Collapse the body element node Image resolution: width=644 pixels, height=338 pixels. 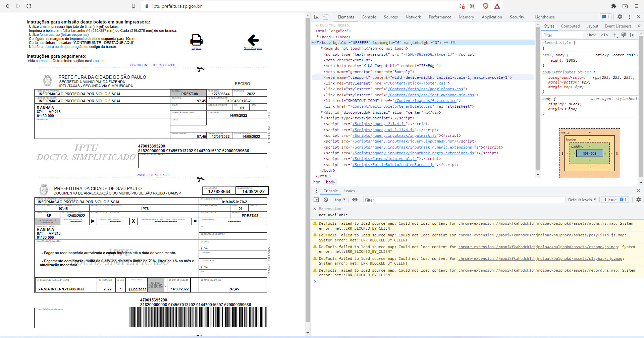coord(318,43)
